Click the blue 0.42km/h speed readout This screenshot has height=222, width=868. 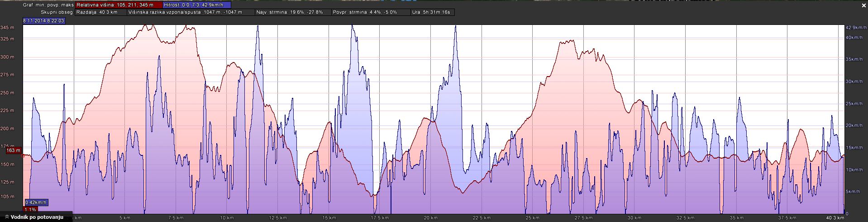click(x=36, y=203)
